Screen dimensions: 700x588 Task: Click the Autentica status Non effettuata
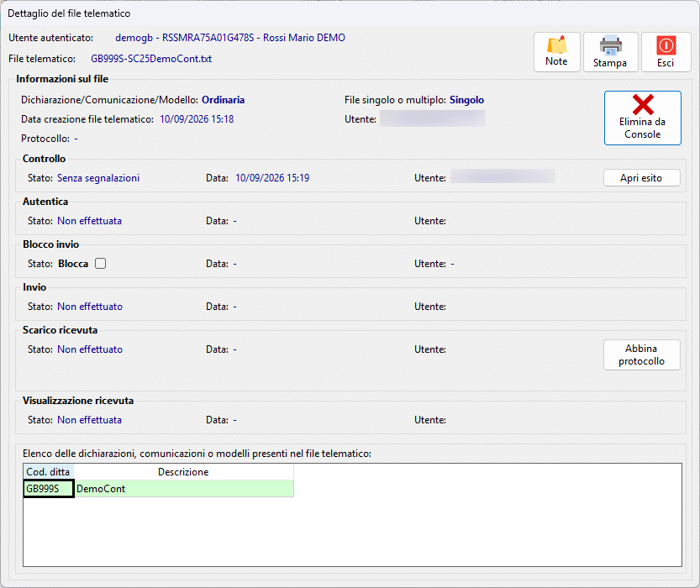pyautogui.click(x=89, y=221)
